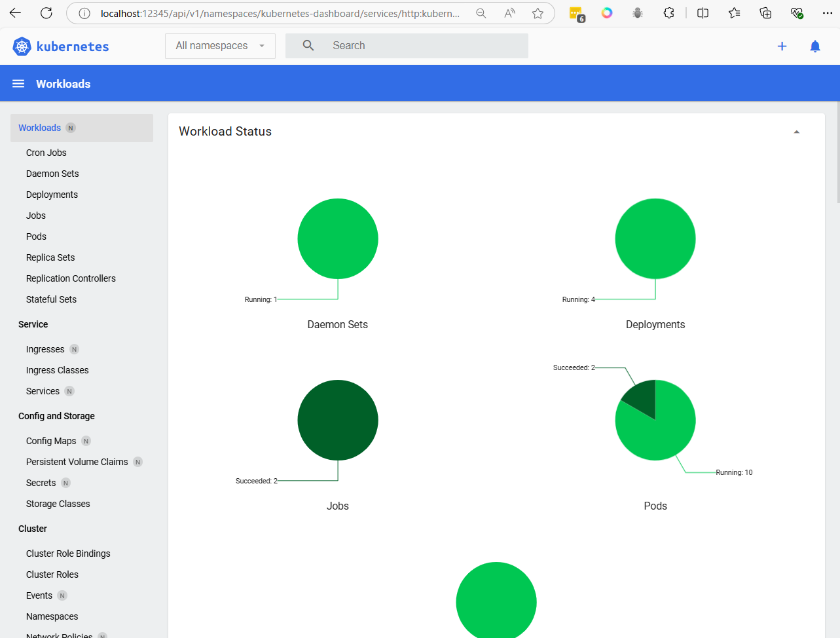This screenshot has width=840, height=638.
Task: Open Namespaces in the sidebar
Action: (x=52, y=616)
